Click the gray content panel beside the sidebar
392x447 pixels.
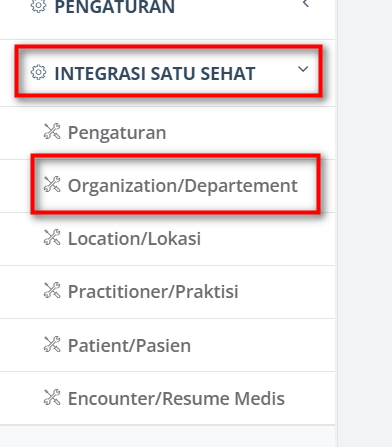[x=365, y=223]
